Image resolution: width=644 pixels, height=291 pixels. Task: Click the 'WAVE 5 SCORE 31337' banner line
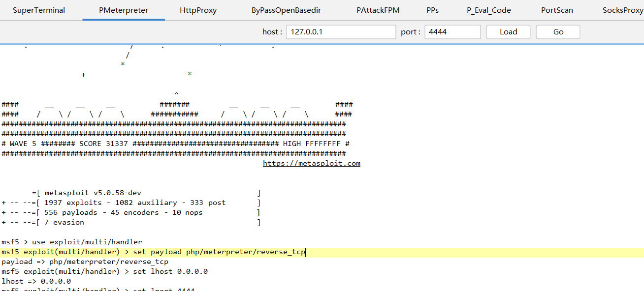pos(176,144)
